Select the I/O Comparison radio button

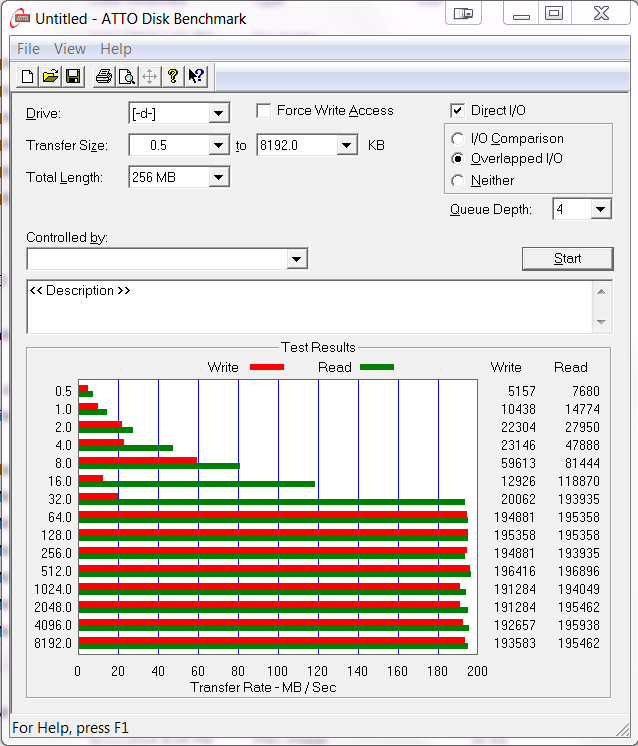(x=458, y=139)
